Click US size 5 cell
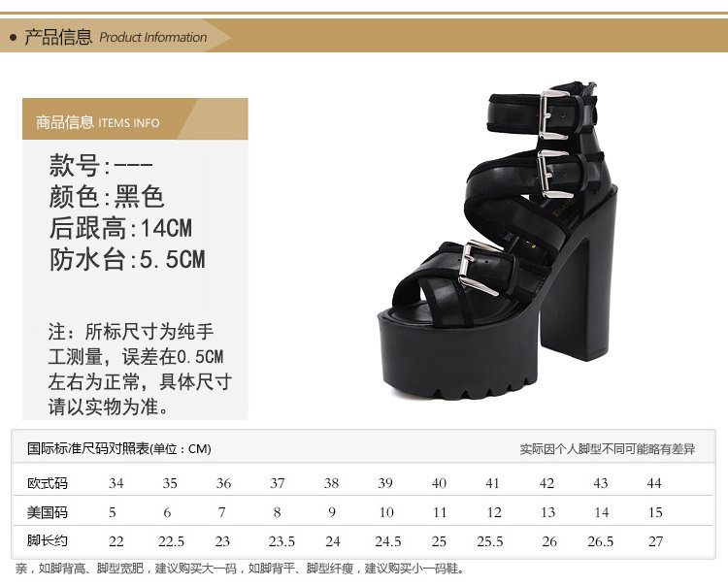The height and width of the screenshot is (586, 728). tap(112, 512)
